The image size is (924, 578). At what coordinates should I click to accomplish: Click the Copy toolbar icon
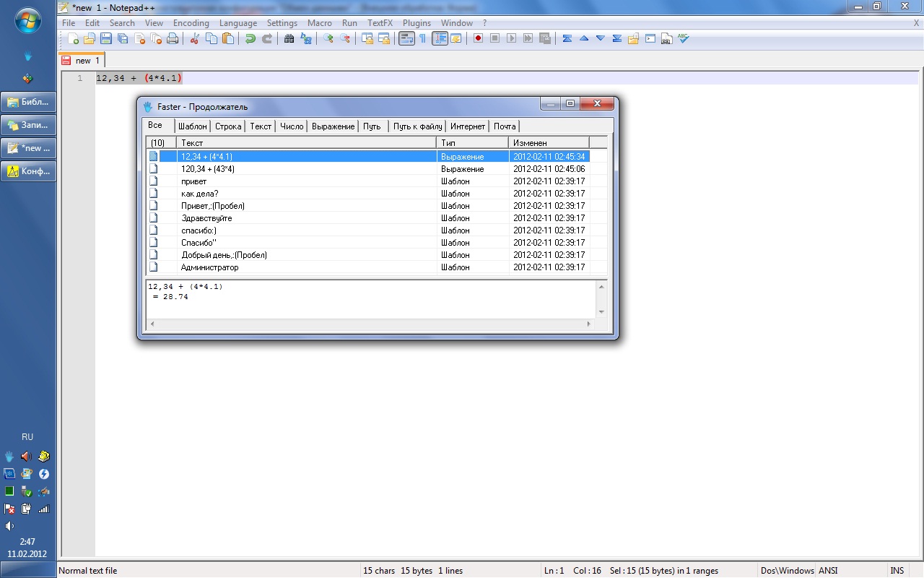212,38
